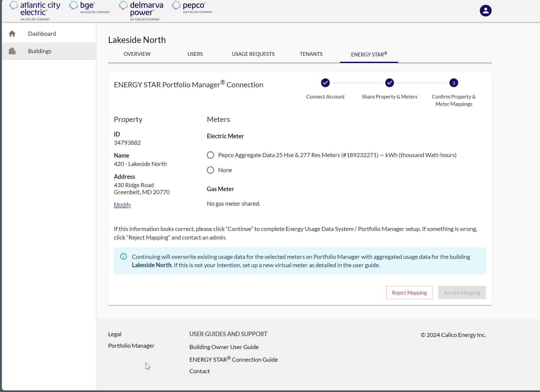Switch to the USERS tab
This screenshot has width=540, height=392.
[195, 54]
